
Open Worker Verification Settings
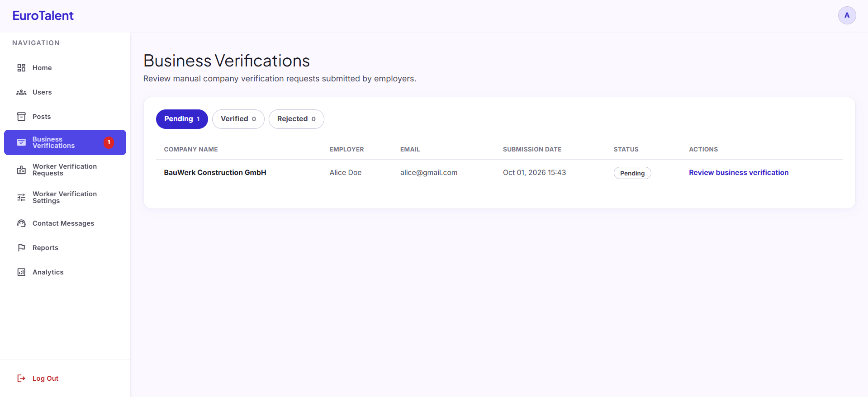(x=65, y=198)
